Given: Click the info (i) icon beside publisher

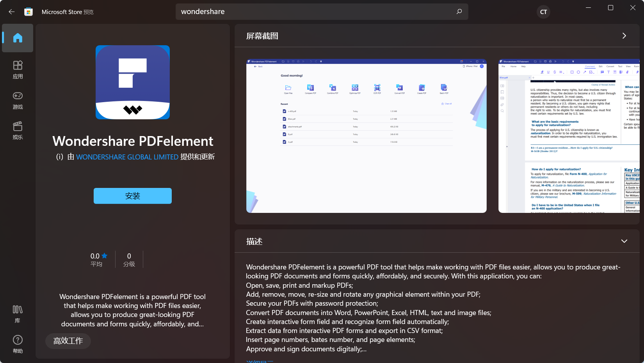Looking at the screenshot, I should click(x=60, y=157).
